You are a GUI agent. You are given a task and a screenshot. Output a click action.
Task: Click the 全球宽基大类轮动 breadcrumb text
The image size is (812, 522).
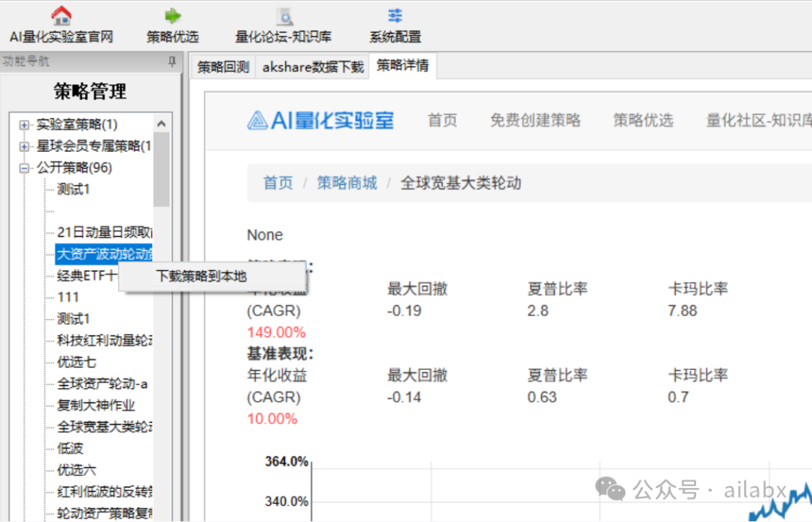[x=460, y=183]
